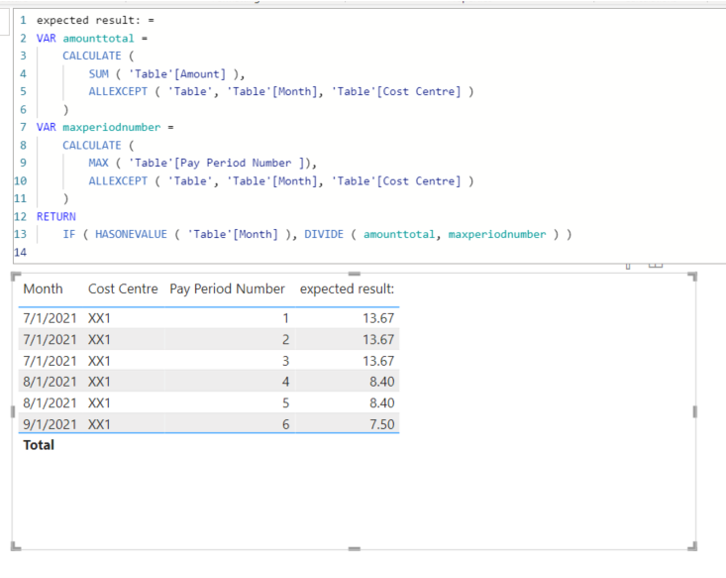Click the Pay Period Number column header
Screen dimensions: 726x578
pyautogui.click(x=227, y=289)
